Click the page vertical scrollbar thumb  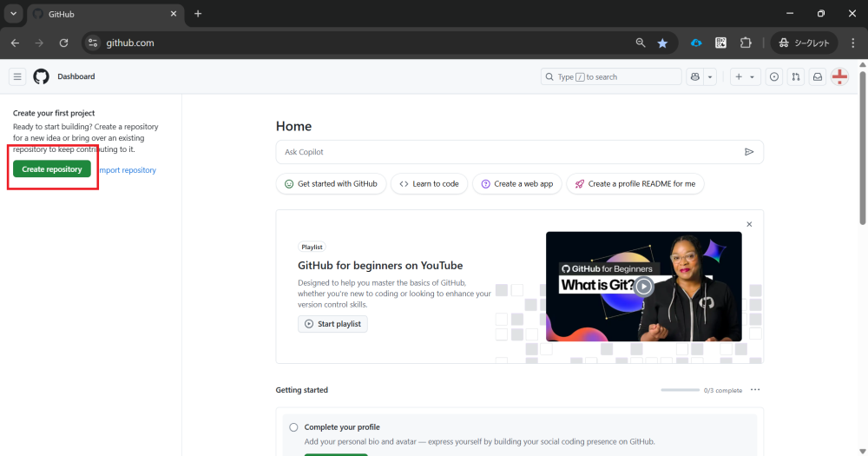click(863, 148)
